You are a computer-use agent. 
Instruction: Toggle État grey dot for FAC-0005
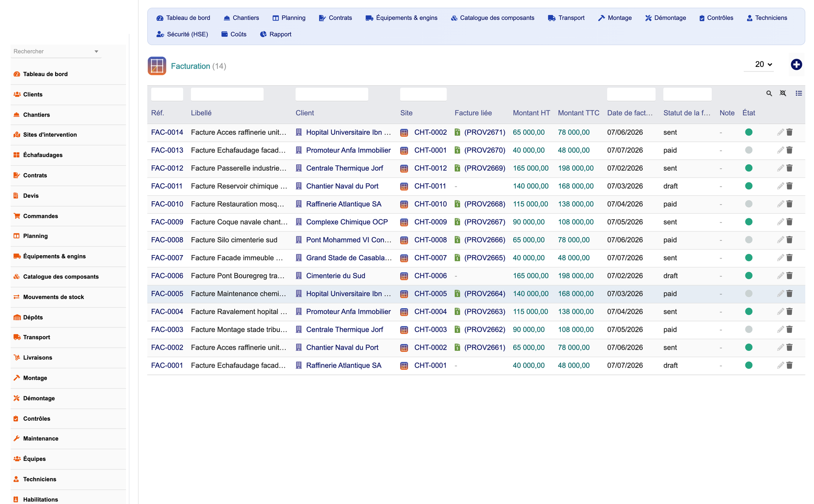[749, 294]
